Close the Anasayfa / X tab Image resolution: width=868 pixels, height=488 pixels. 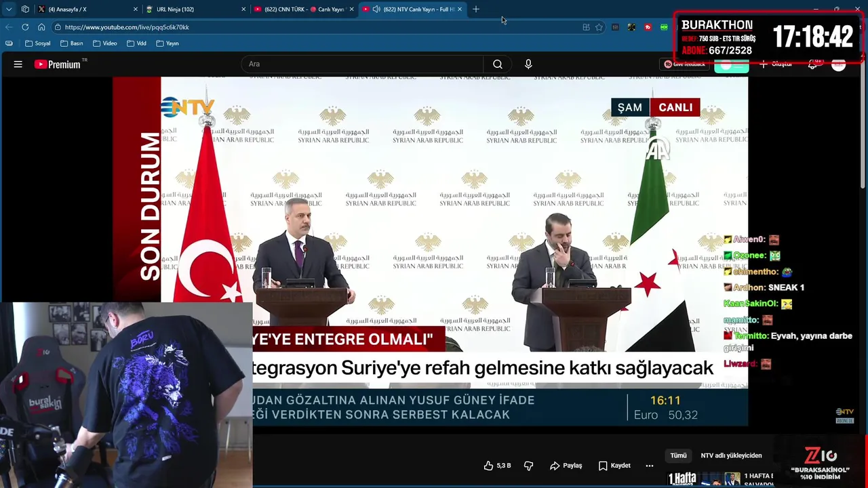pyautogui.click(x=135, y=9)
